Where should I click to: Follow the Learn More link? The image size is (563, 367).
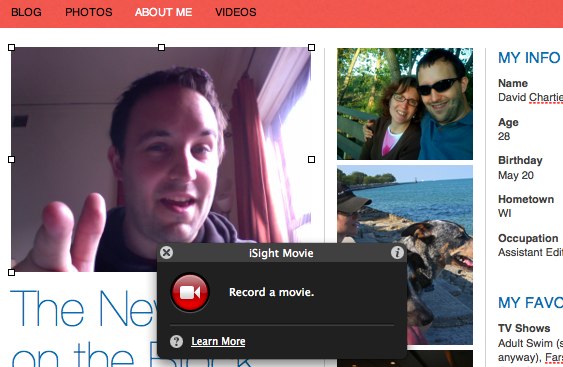tap(218, 341)
